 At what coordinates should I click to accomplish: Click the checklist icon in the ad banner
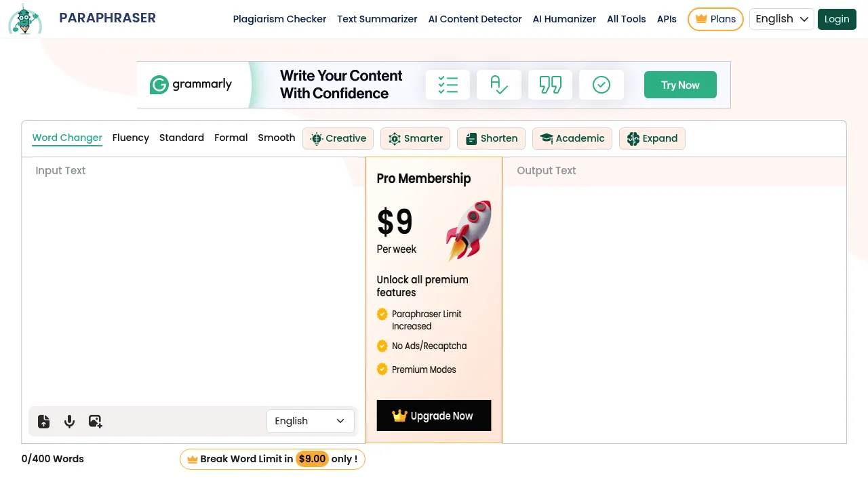[x=448, y=85]
